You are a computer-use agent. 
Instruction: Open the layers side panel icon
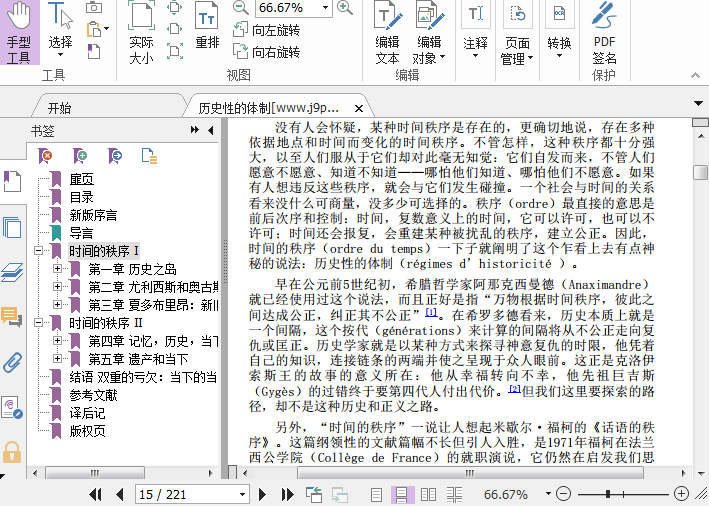[12, 271]
